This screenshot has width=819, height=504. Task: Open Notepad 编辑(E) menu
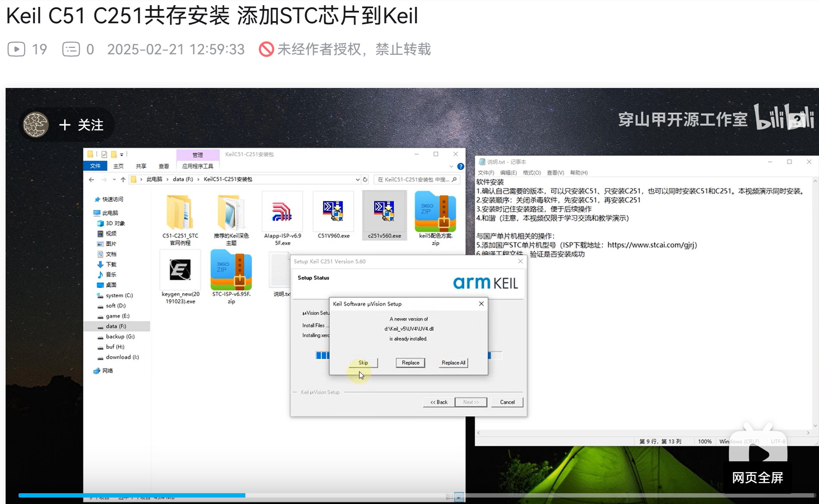(x=508, y=173)
